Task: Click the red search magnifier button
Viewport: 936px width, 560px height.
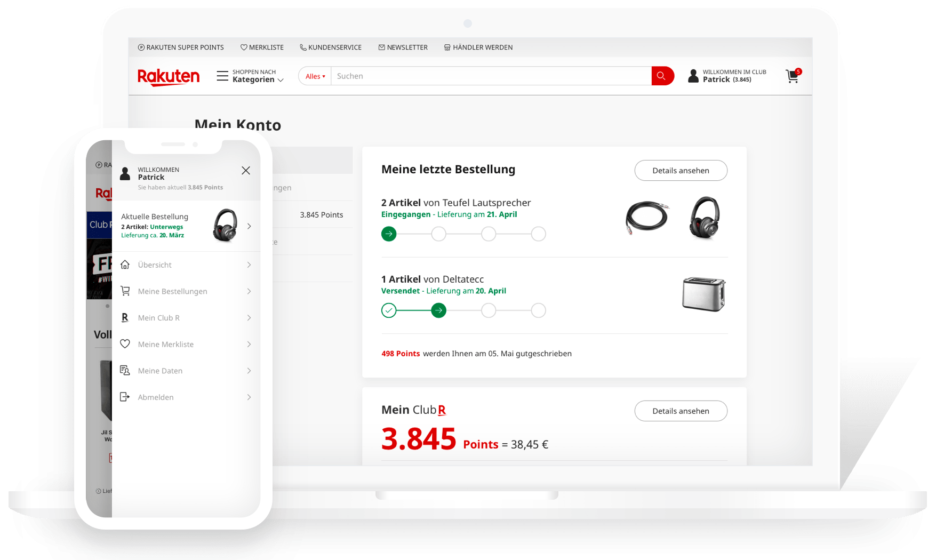Action: [x=662, y=76]
